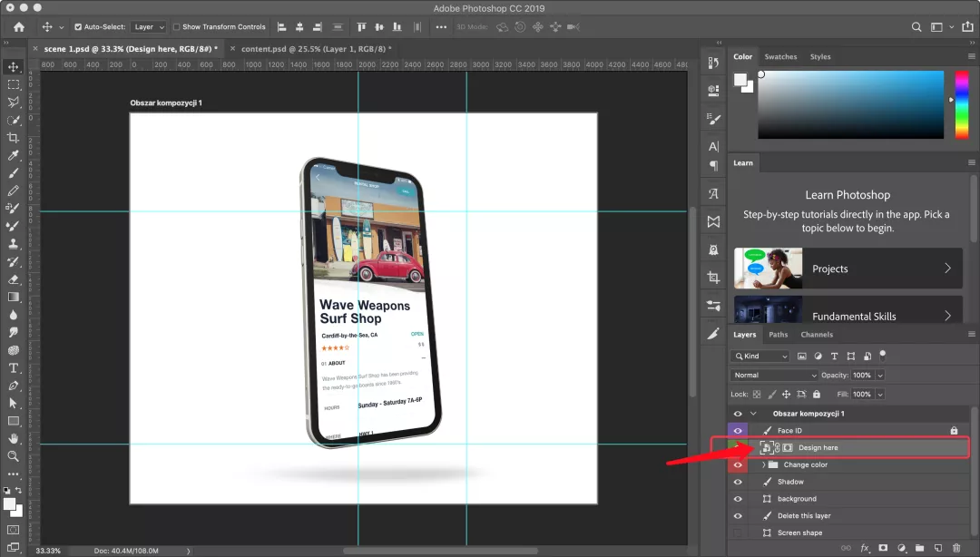Click the Home icon in options bar

tap(18, 27)
